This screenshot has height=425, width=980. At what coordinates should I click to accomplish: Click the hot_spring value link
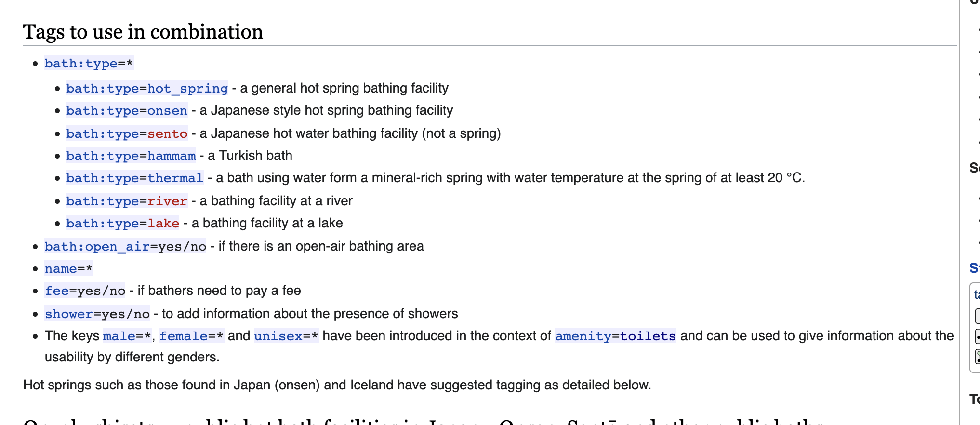pyautogui.click(x=187, y=89)
